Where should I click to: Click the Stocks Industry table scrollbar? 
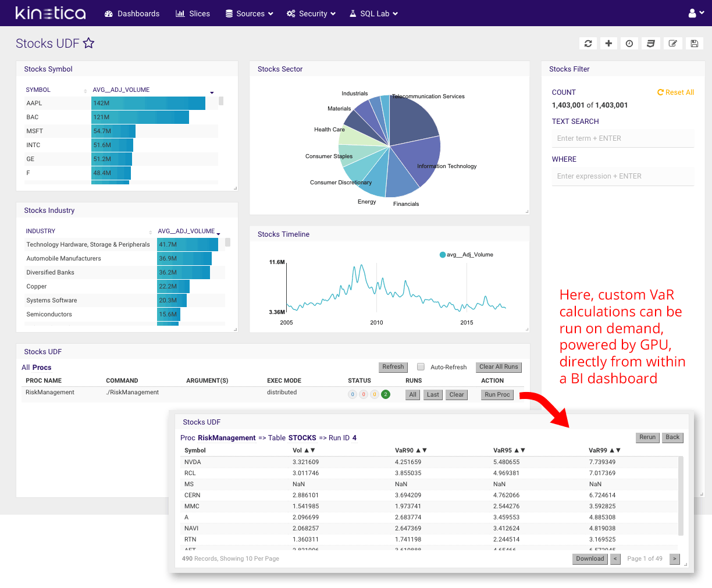228,242
